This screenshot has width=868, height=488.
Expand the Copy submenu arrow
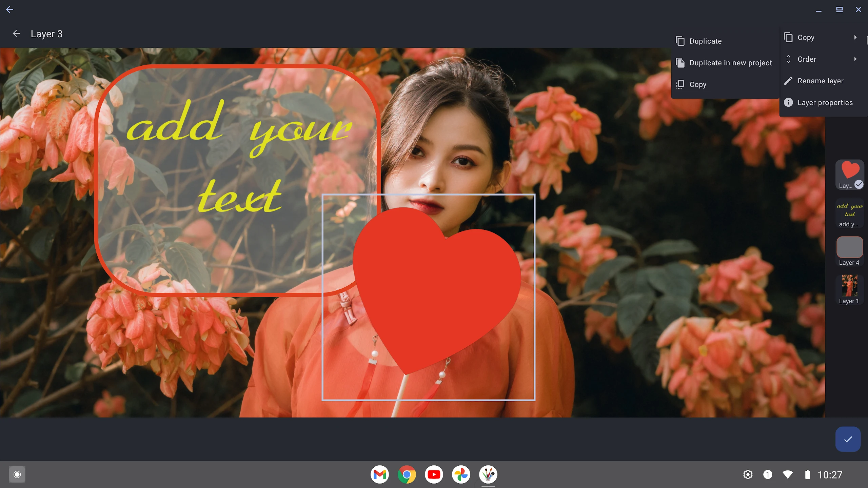(x=855, y=37)
